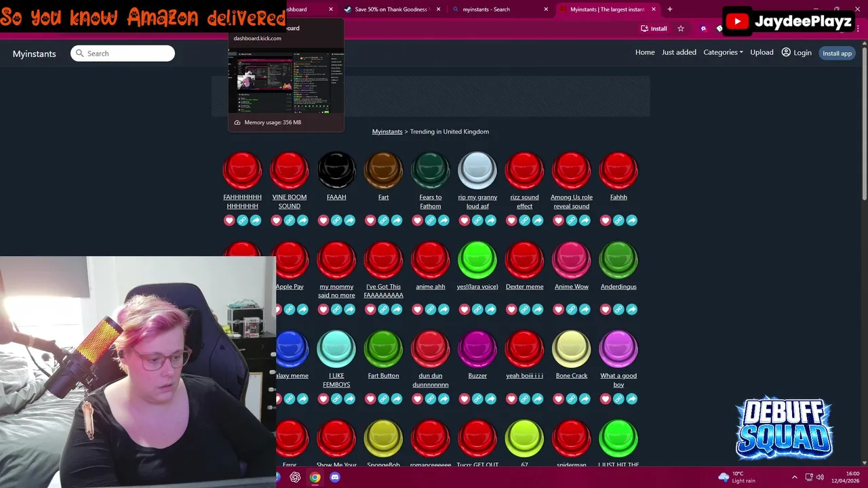
Task: Play the green Fart Button sound
Action: point(383,348)
